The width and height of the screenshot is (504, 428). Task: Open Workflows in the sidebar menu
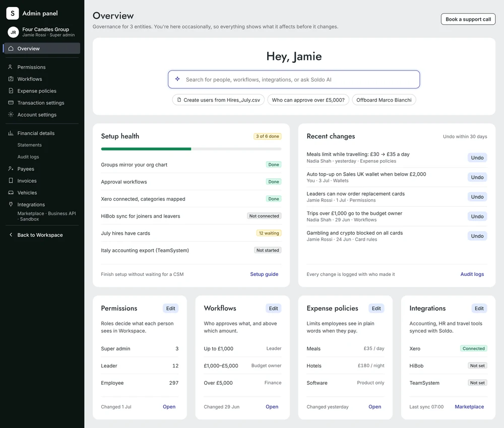[x=42, y=79]
